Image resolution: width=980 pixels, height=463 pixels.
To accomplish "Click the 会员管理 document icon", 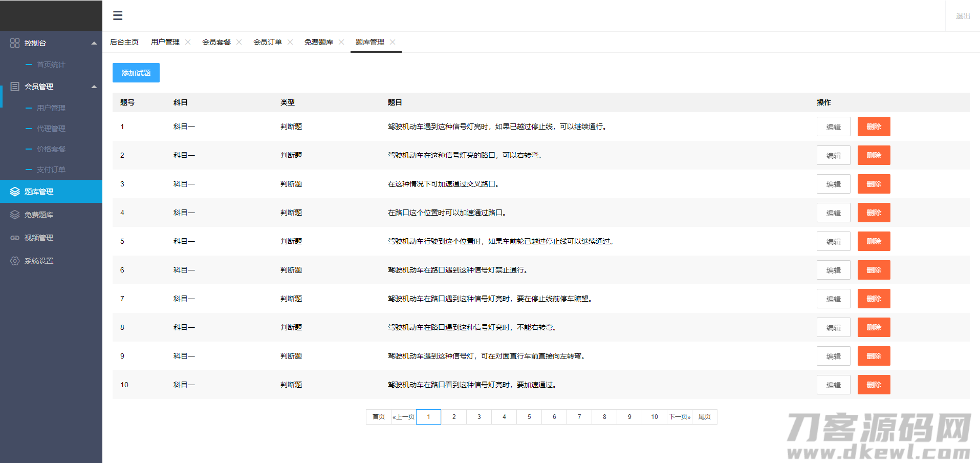I will 15,87.
